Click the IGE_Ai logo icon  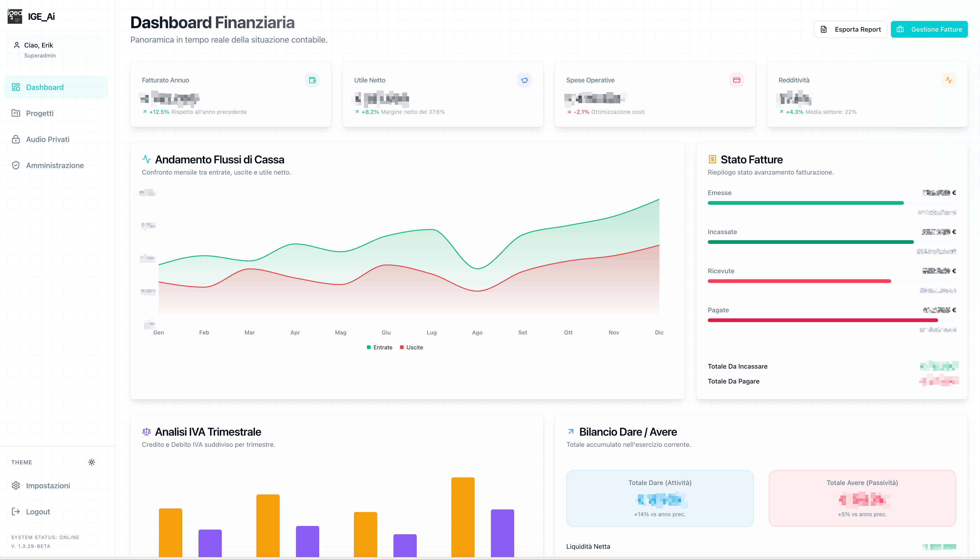[15, 17]
